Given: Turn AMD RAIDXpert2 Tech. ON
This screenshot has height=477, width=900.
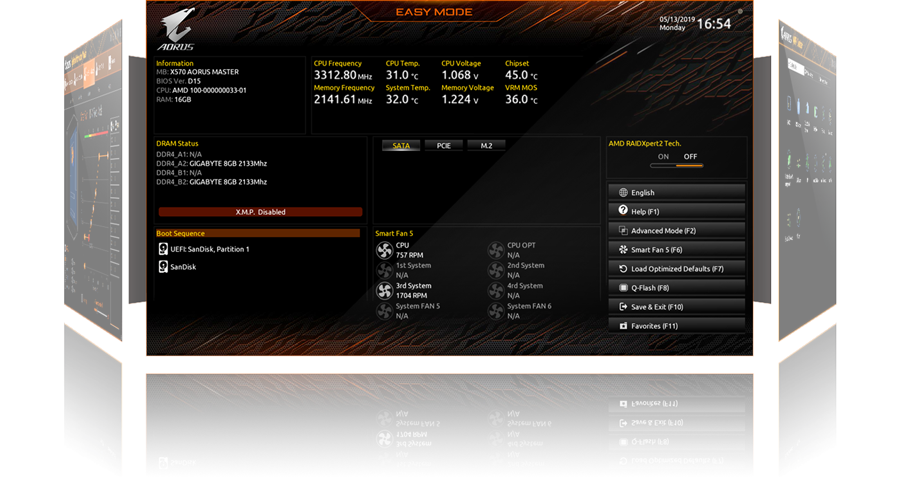Looking at the screenshot, I should (x=663, y=157).
